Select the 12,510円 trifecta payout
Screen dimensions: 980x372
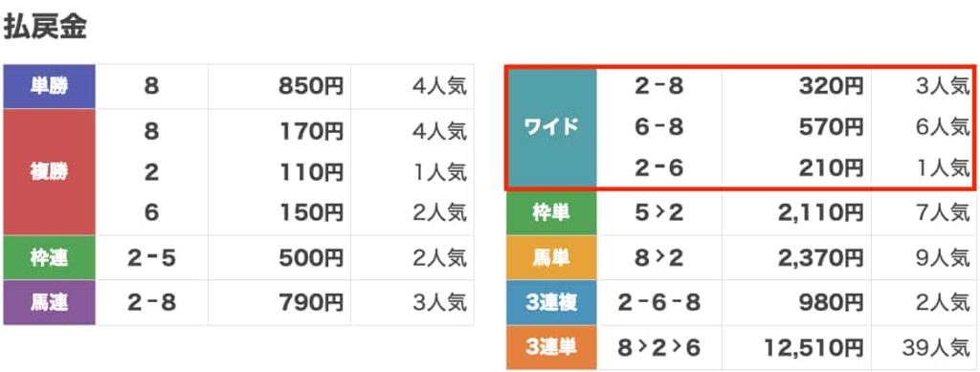tap(813, 348)
